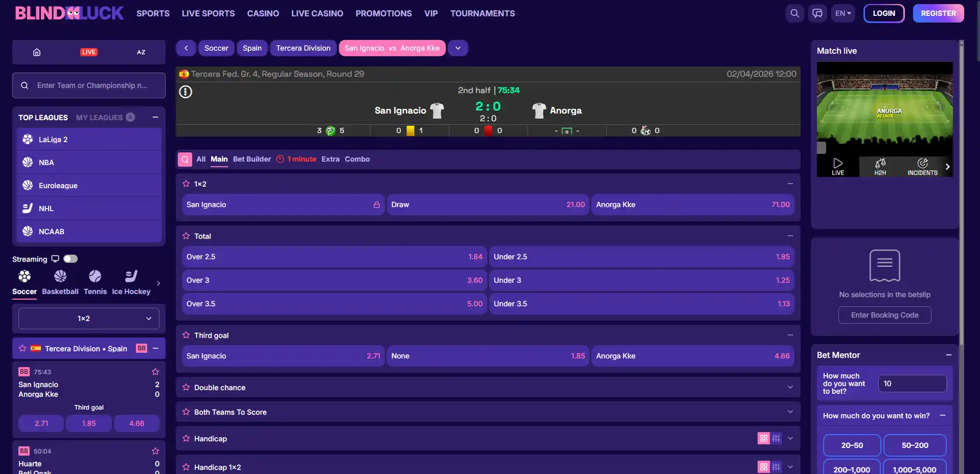Open the search icon in header
This screenshot has width=980, height=474.
click(x=794, y=13)
